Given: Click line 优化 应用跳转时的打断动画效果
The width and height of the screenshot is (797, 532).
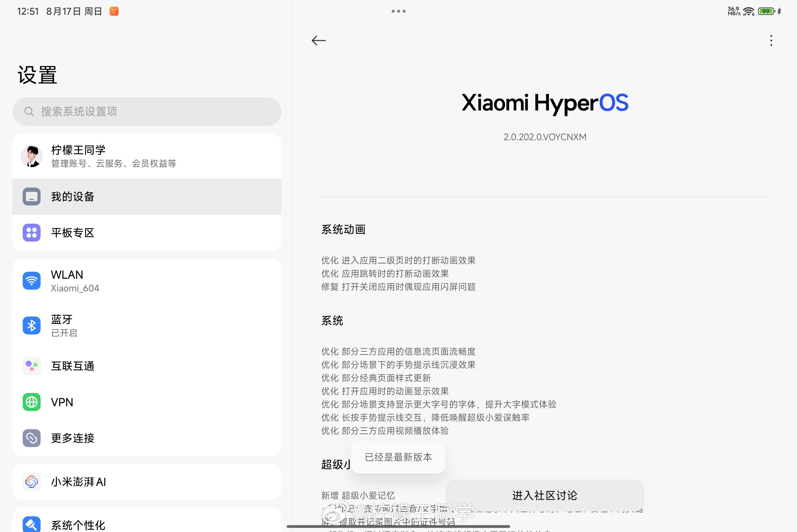Looking at the screenshot, I should 385,274.
